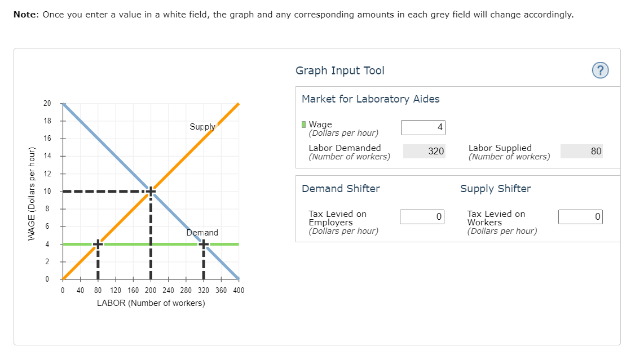644x351 pixels.
Task: Click the Supply label on the graph
Action: pyautogui.click(x=202, y=127)
